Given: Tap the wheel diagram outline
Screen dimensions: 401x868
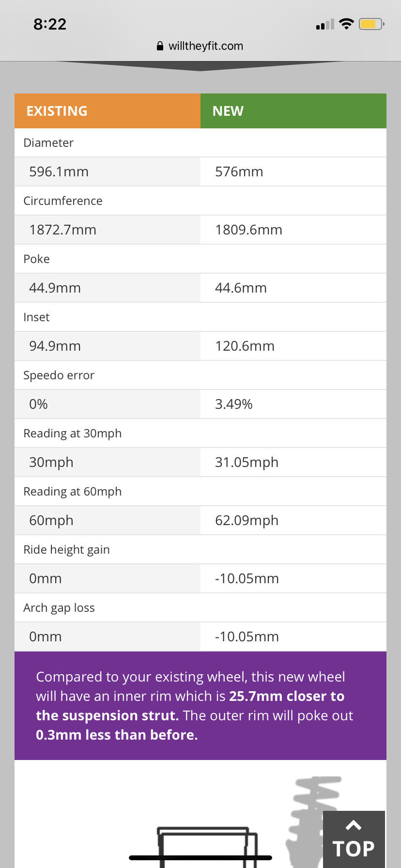Looking at the screenshot, I should (x=207, y=847).
